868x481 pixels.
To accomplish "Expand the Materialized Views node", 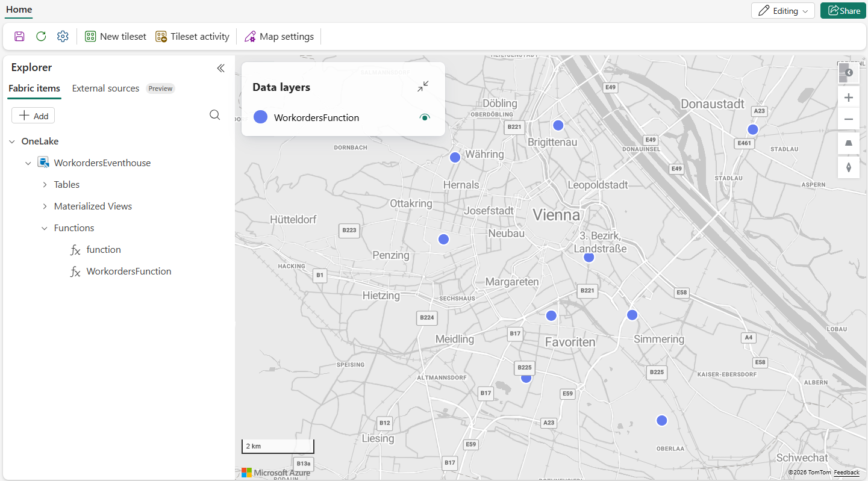I will coord(45,206).
